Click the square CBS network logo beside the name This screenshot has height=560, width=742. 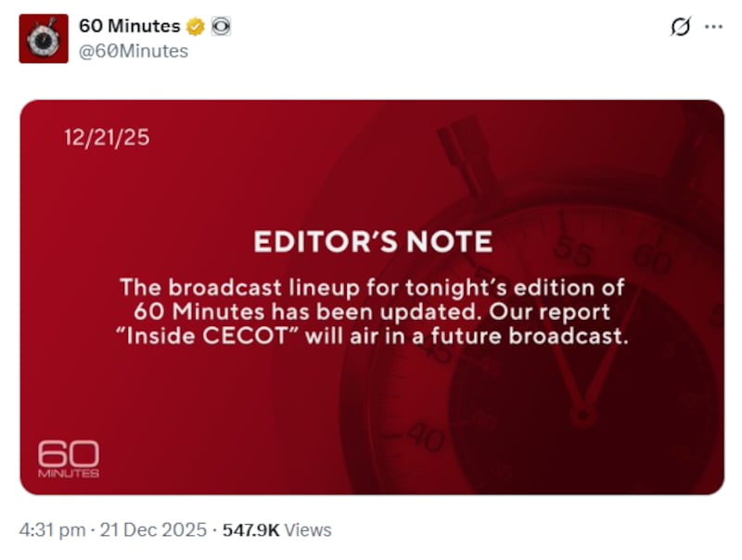point(219,27)
